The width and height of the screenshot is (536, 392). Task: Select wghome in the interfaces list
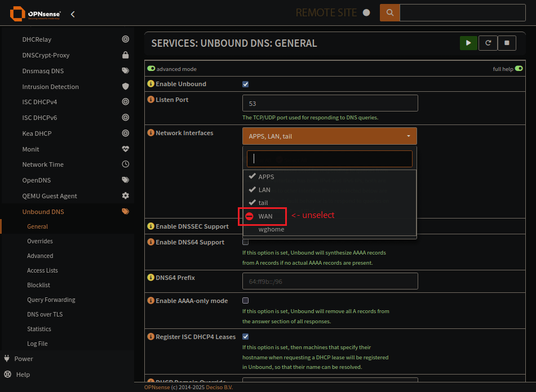330,229
